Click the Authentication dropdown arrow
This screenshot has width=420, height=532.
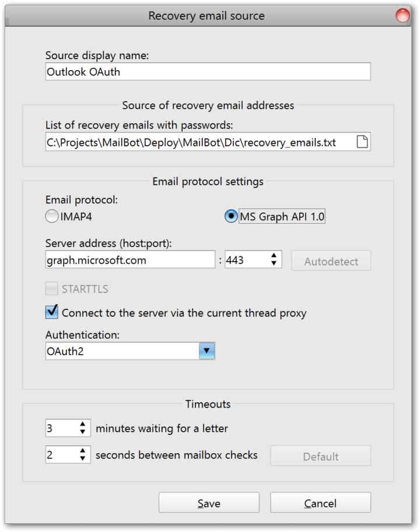point(207,350)
